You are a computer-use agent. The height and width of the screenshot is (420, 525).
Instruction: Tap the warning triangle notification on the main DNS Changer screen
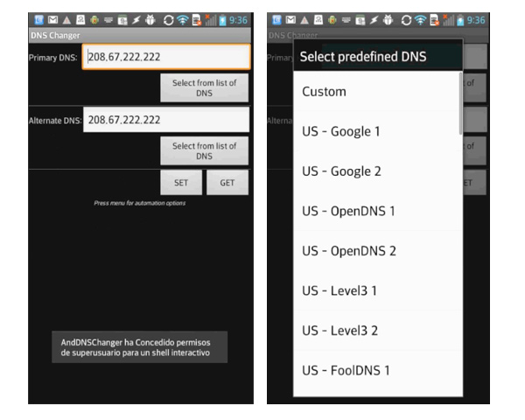pos(66,20)
